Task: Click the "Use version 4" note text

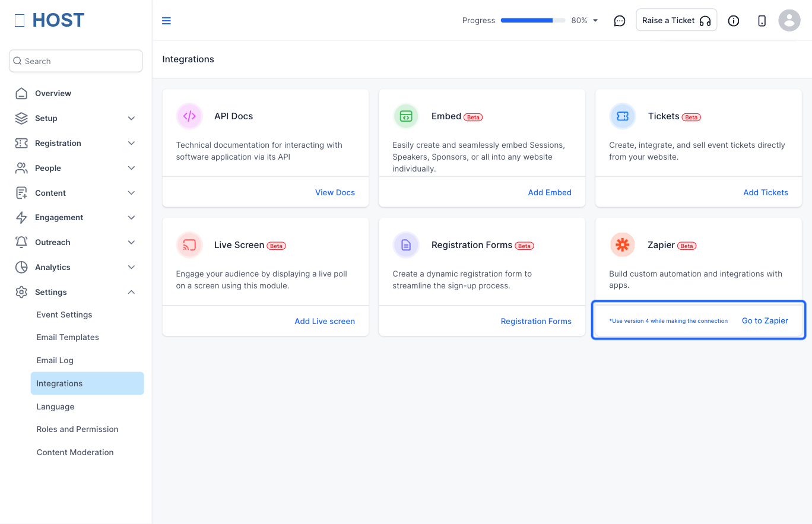Action: [x=668, y=321]
